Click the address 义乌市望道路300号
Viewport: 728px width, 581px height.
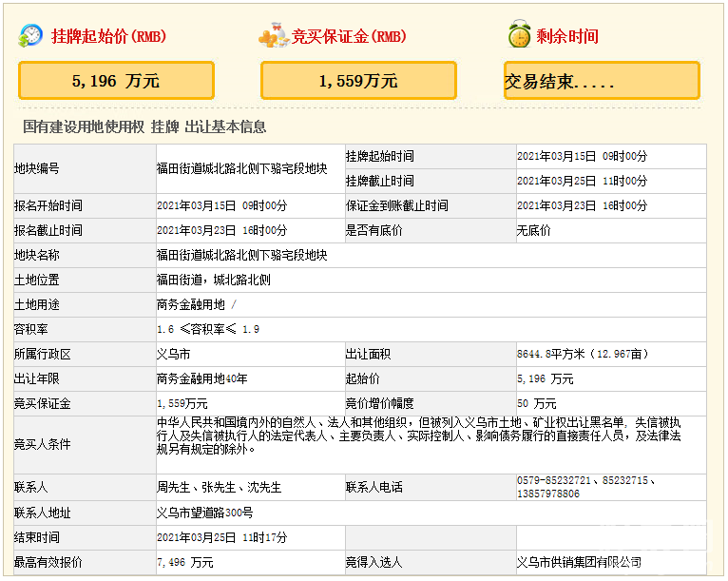tap(204, 513)
